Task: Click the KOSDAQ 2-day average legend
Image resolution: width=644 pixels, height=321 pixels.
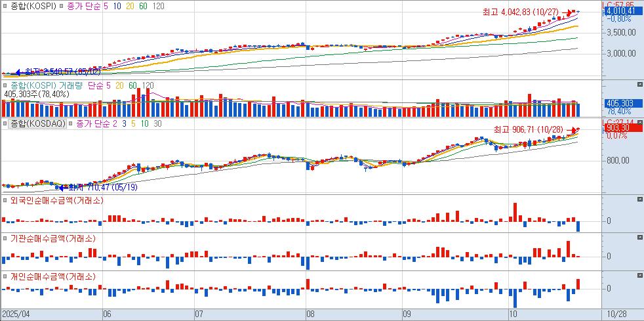Action: (115, 123)
